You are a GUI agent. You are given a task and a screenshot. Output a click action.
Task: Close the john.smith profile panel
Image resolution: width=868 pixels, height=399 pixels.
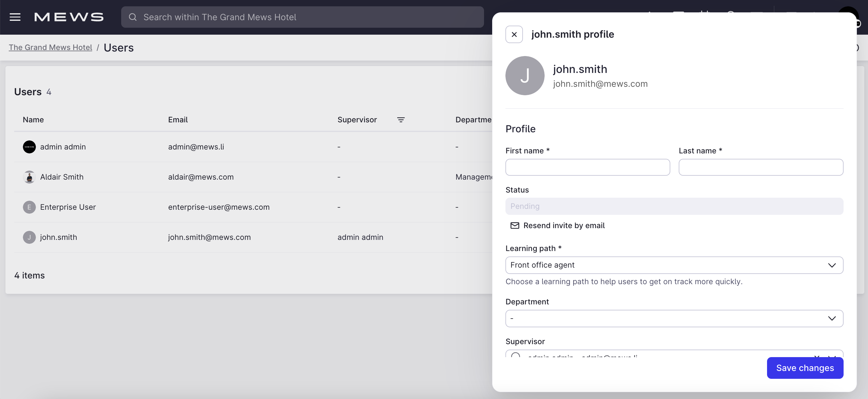click(514, 34)
